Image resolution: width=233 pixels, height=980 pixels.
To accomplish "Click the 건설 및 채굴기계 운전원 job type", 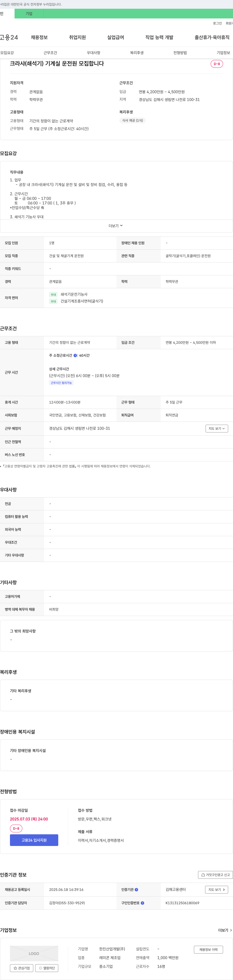I will (x=67, y=256).
